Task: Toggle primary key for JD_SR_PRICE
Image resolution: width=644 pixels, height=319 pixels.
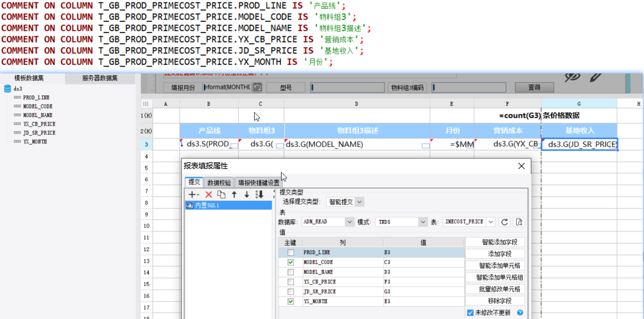Action: coord(291,291)
